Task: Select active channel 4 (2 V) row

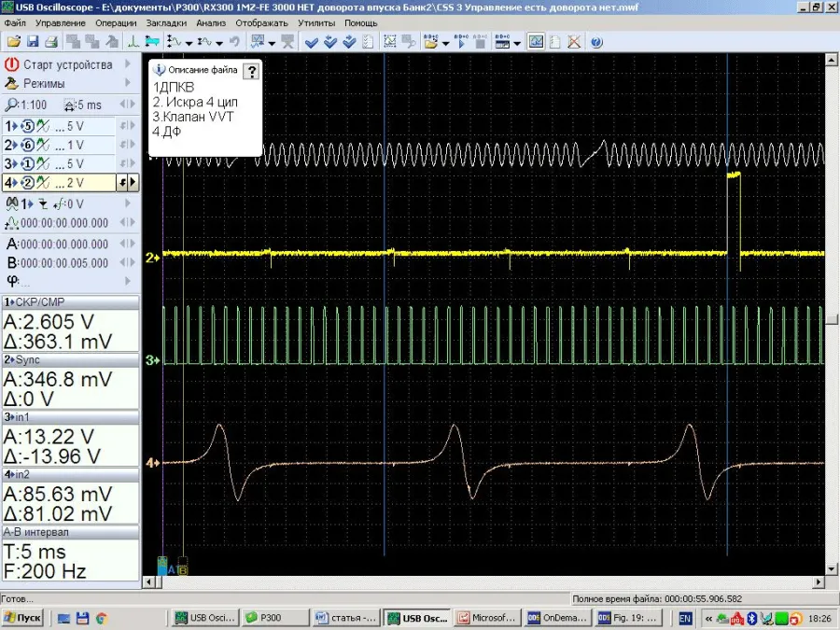Action: point(59,183)
